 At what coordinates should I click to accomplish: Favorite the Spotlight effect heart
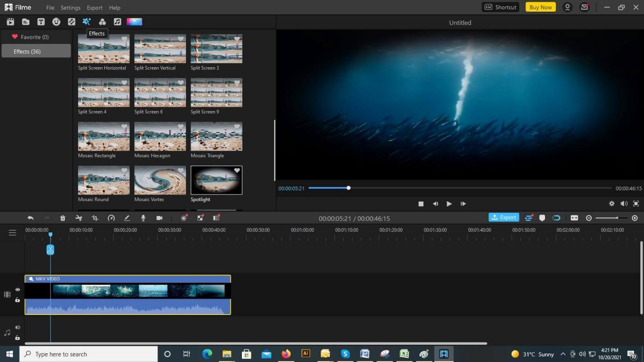coord(237,171)
